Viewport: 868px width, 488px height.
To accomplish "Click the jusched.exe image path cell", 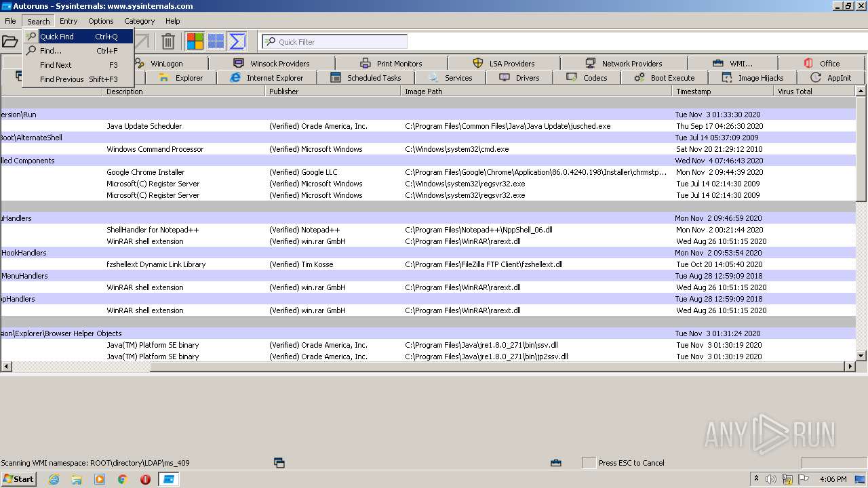I will (508, 126).
